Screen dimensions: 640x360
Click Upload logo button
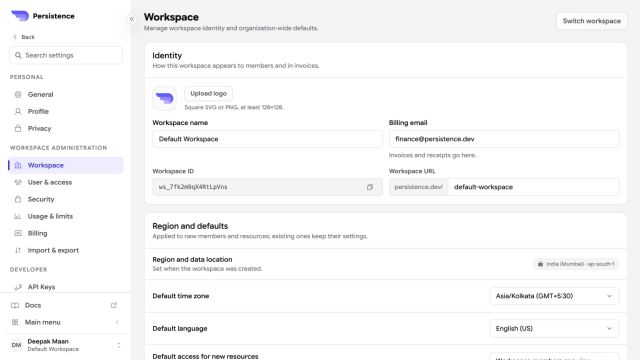[x=209, y=93]
